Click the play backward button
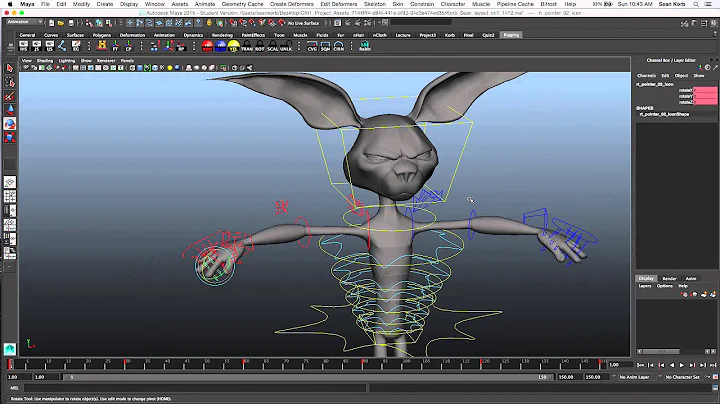 (672, 365)
